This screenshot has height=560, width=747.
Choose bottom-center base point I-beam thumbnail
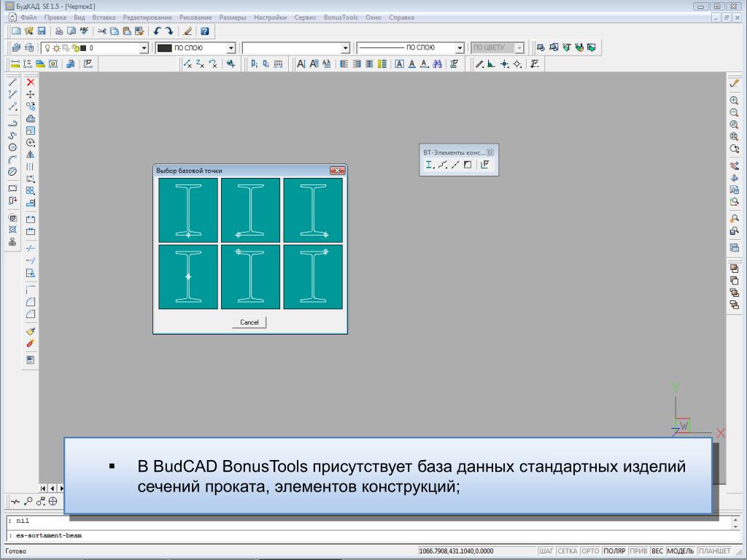188,210
